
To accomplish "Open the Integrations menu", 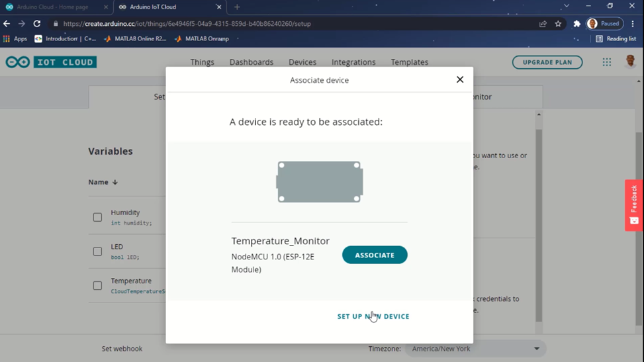I will (353, 62).
